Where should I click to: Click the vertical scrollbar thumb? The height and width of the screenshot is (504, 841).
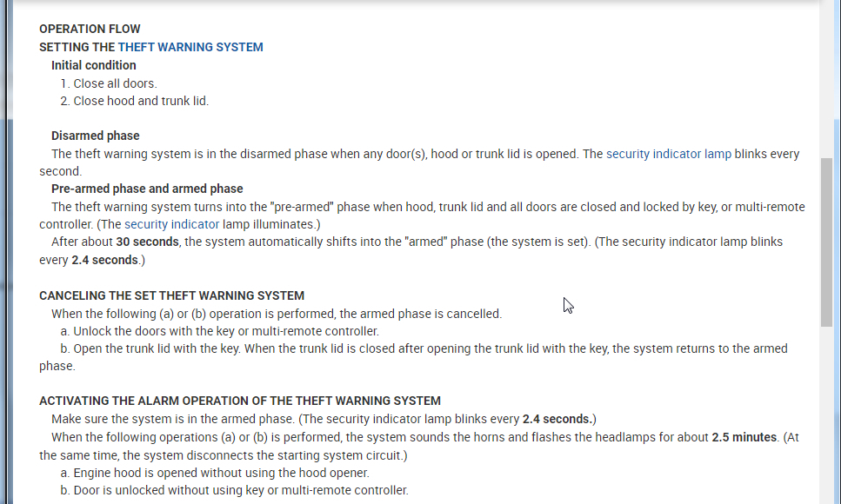pyautogui.click(x=826, y=242)
